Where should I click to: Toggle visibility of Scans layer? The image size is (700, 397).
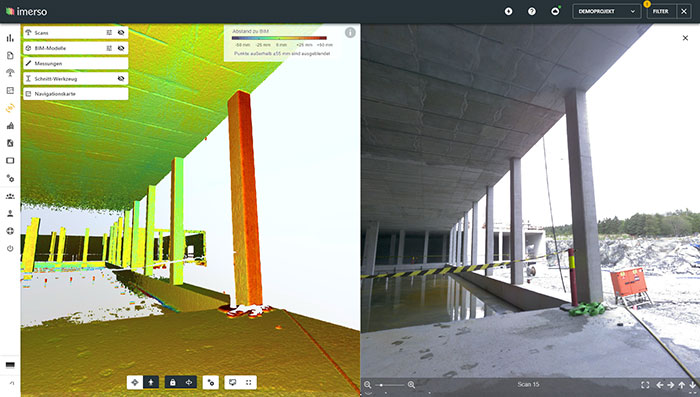(121, 33)
